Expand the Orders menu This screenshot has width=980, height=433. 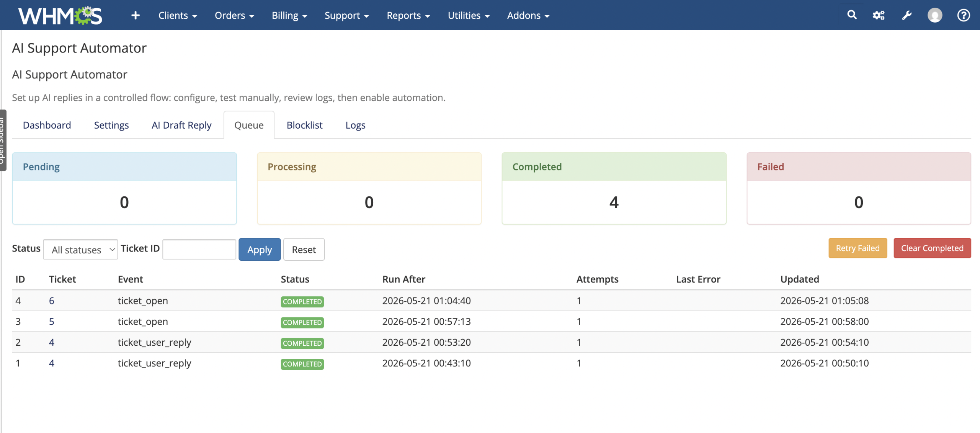[234, 15]
